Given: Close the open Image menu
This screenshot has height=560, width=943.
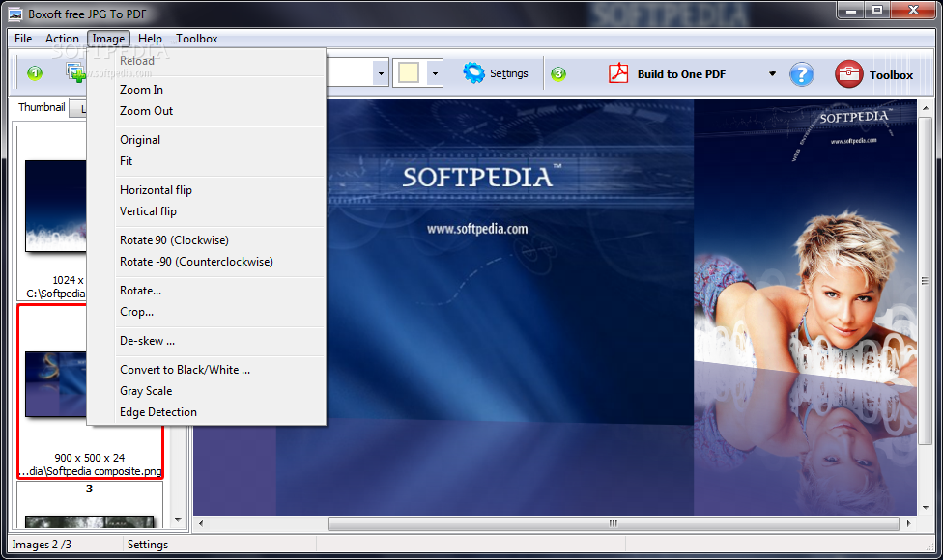Looking at the screenshot, I should coord(108,39).
